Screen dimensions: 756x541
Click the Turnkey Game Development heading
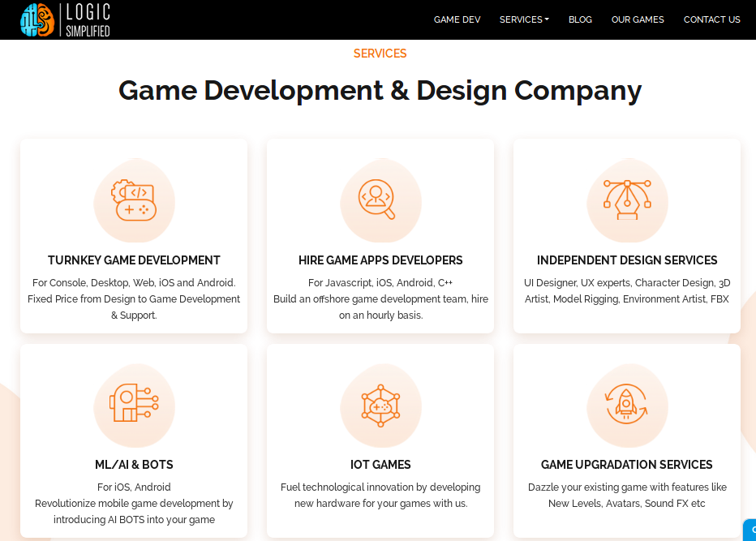tap(134, 260)
